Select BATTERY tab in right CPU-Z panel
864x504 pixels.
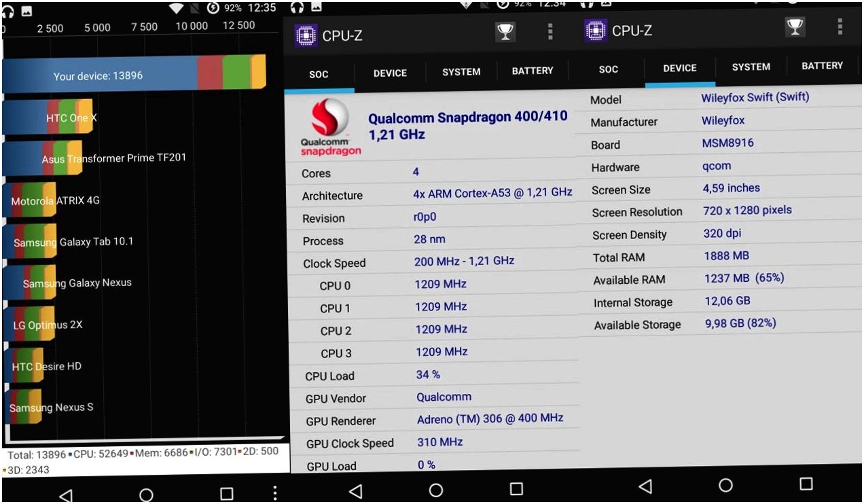tap(822, 66)
